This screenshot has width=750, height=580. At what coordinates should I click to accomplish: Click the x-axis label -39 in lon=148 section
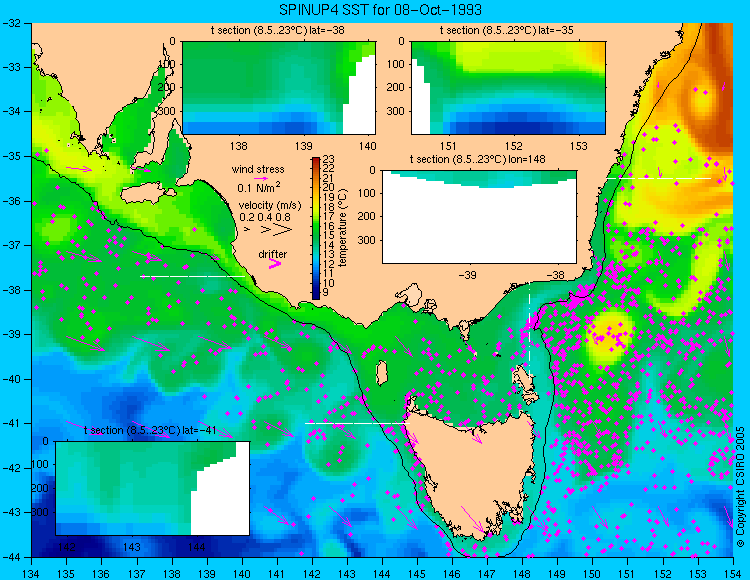(x=467, y=275)
